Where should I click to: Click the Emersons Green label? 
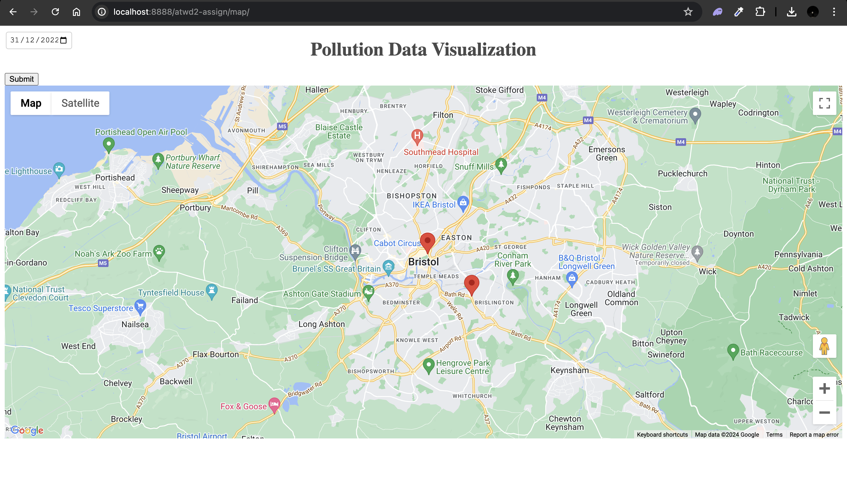[x=606, y=153]
